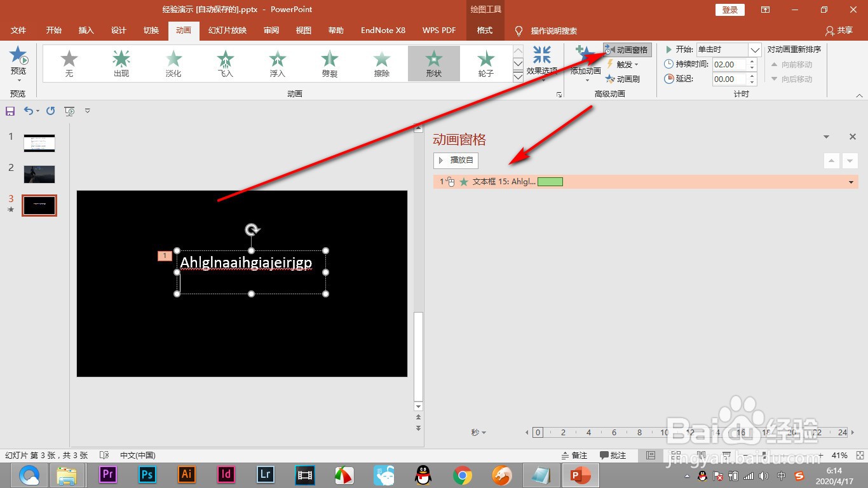
Task: Open the 文件 file menu
Action: (x=18, y=30)
